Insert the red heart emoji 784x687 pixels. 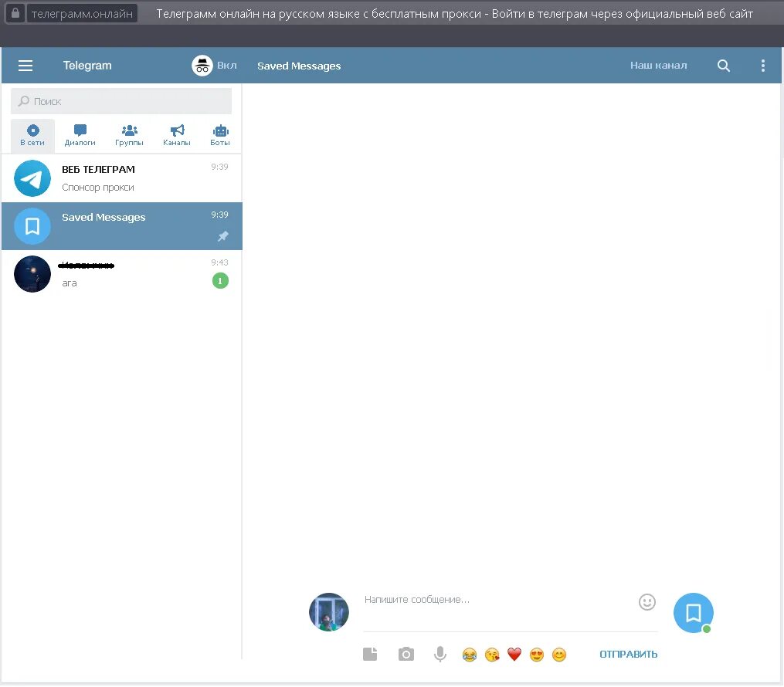(514, 654)
